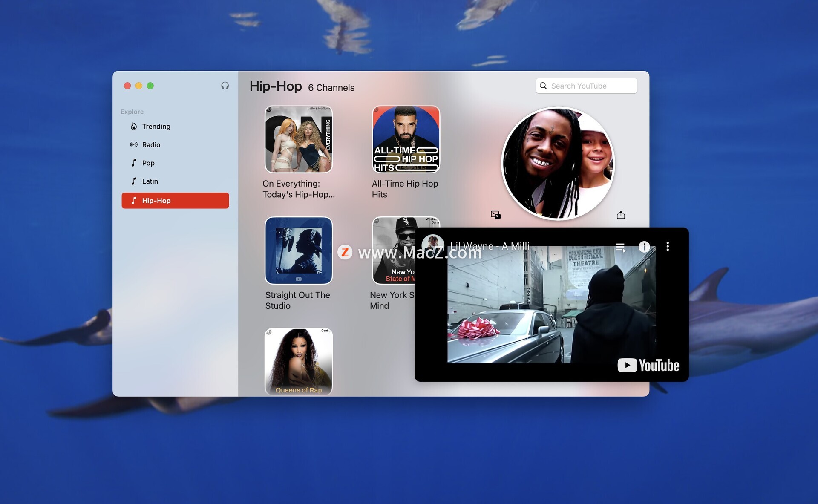
Task: Click the video info icon
Action: (x=644, y=247)
